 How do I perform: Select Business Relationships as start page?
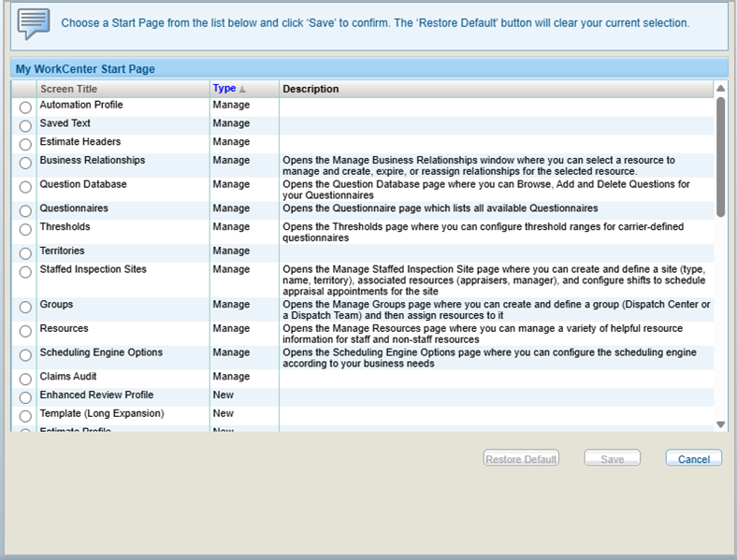(25, 164)
